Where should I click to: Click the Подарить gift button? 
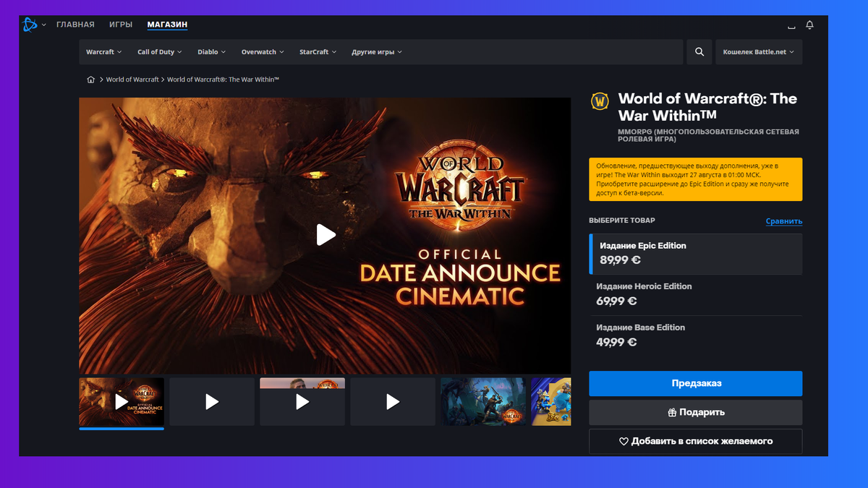(x=695, y=412)
